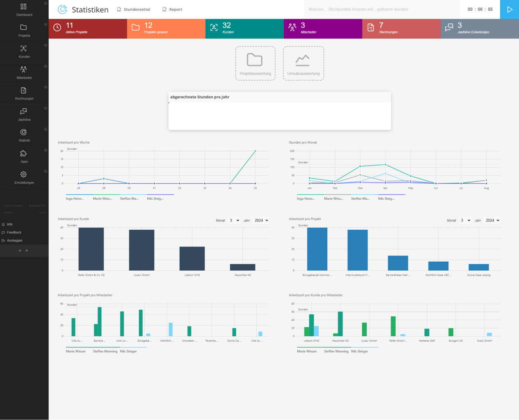Image resolution: width=519 pixels, height=420 pixels.
Task: Click the Projektauswertung button
Action: (x=255, y=64)
